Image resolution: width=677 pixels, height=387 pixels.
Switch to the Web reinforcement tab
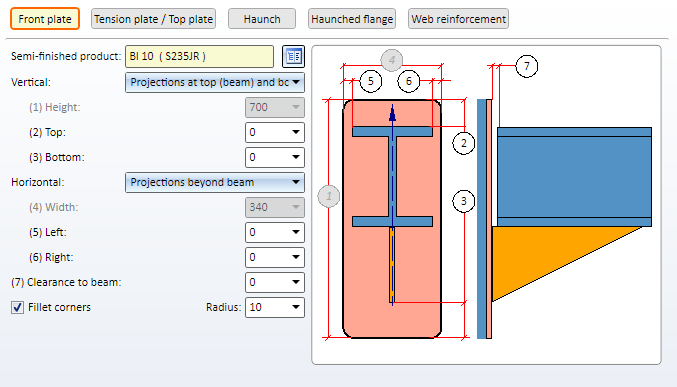(x=458, y=19)
